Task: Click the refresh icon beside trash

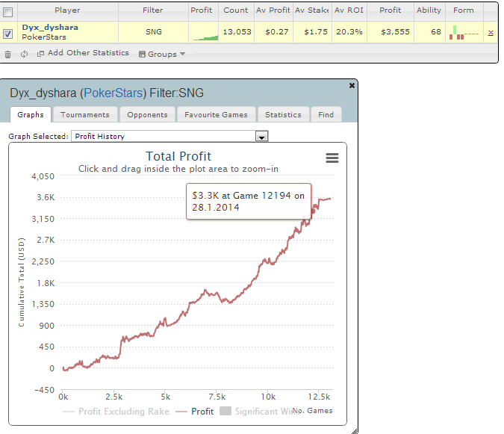Action: 24,54
